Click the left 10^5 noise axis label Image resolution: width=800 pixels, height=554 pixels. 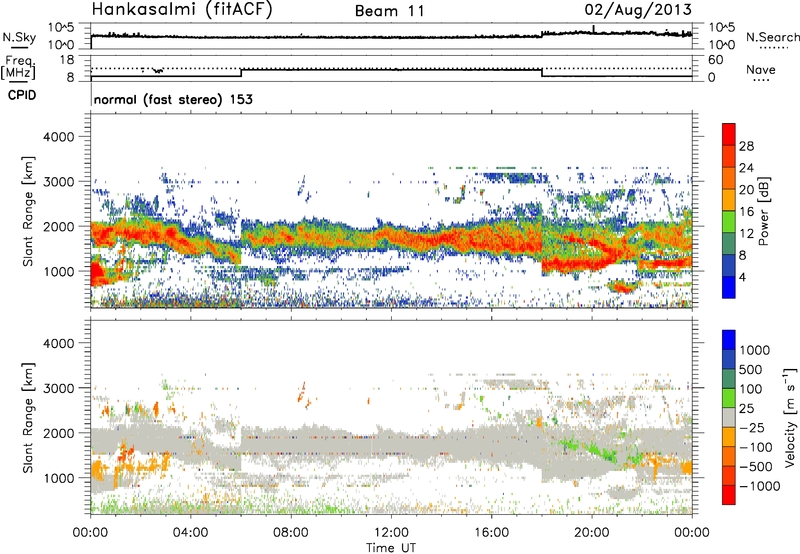pyautogui.click(x=61, y=27)
